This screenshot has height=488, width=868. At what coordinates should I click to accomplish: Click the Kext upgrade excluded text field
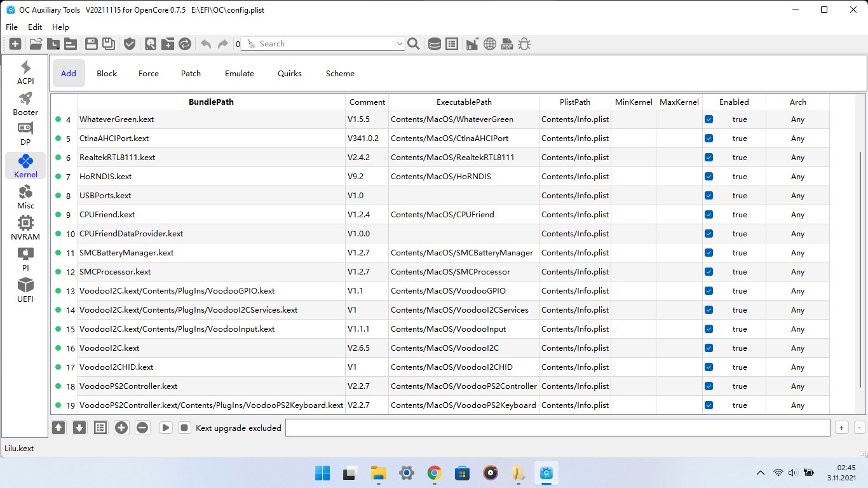point(557,428)
